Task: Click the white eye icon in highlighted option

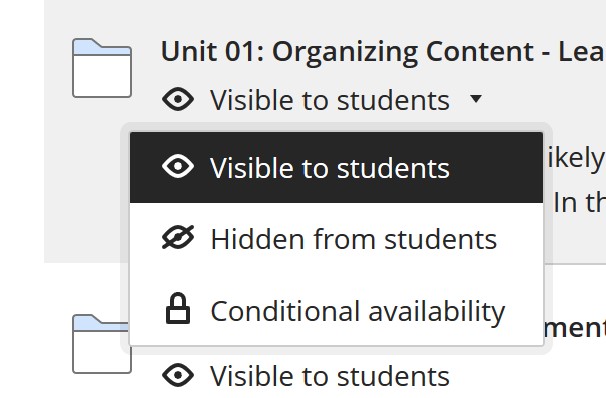Action: click(x=178, y=167)
